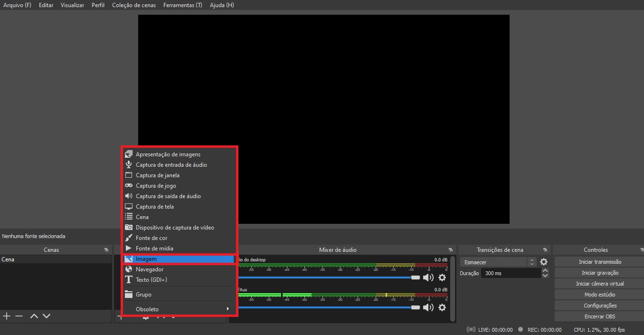Mute the desktop audio speaker

point(428,278)
